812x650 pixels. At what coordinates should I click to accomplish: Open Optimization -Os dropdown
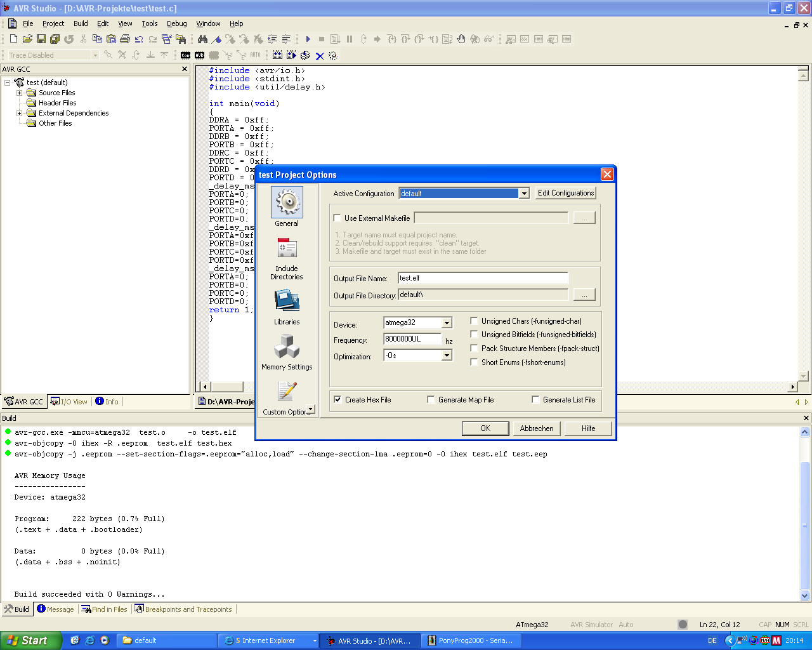pos(447,355)
